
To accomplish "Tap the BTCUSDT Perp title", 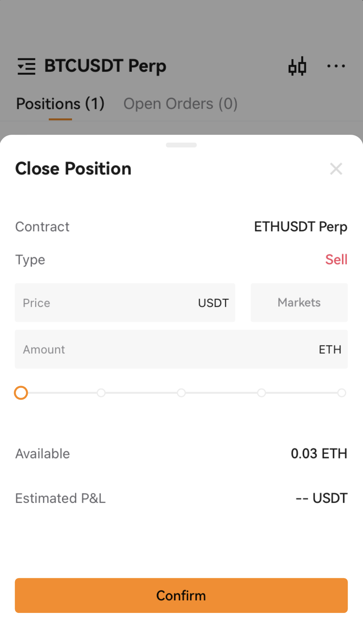I will click(105, 66).
